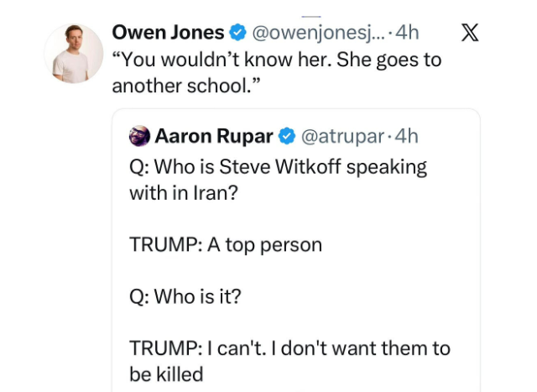Click Owen Jones's blue verified badge

[237, 34]
